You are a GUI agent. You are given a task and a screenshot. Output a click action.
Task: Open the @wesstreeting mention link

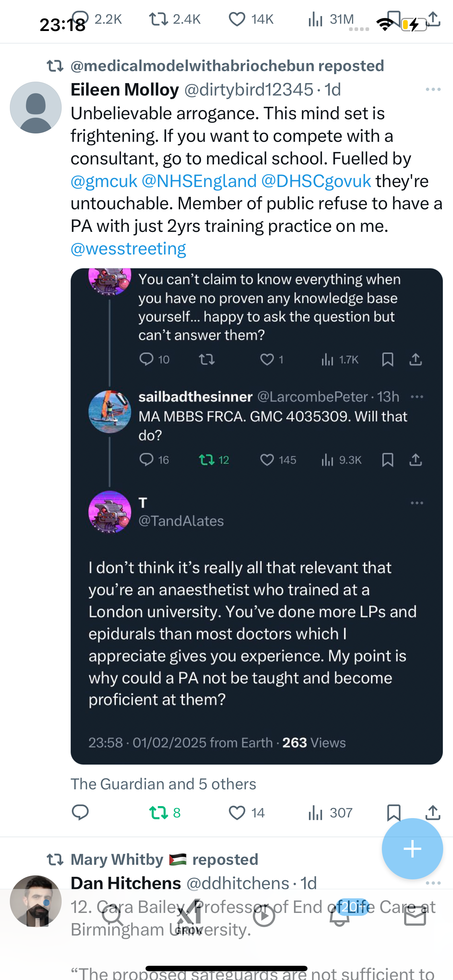pos(128,248)
